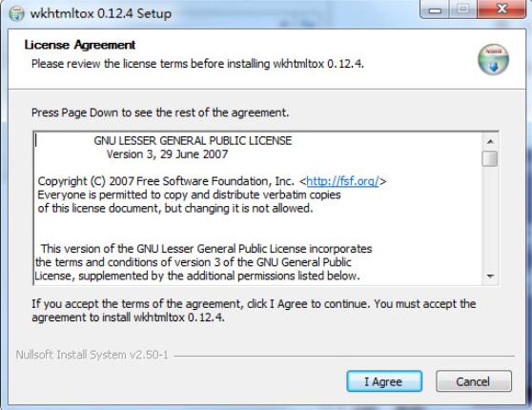Image resolution: width=532 pixels, height=410 pixels.
Task: Click the 'Version 3, 29 June 2007' line
Action: coord(167,154)
